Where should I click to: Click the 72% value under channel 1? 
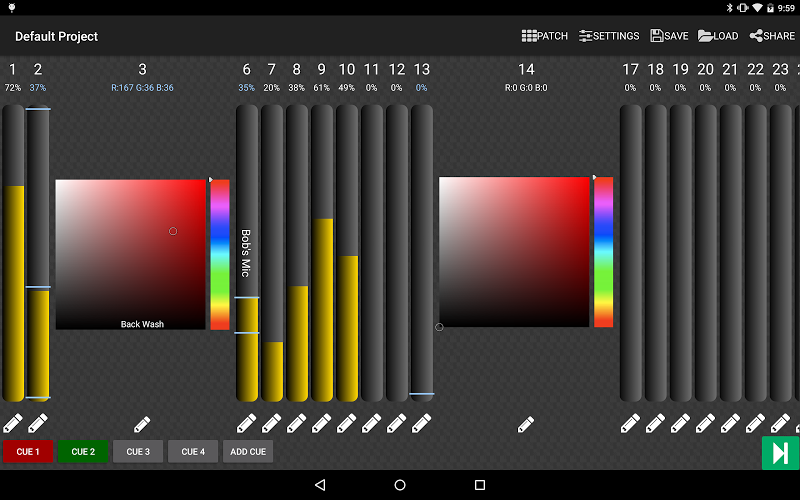pos(13,88)
